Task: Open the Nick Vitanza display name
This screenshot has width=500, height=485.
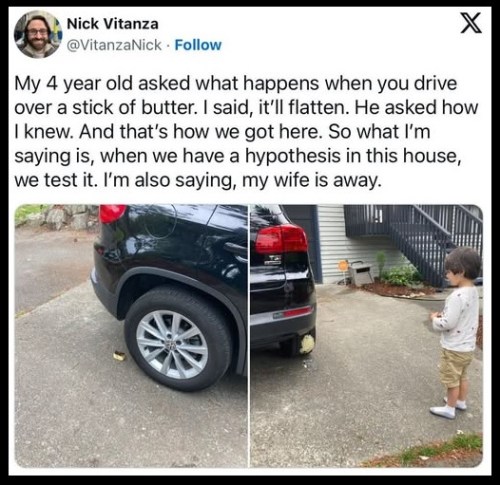Action: coord(113,24)
